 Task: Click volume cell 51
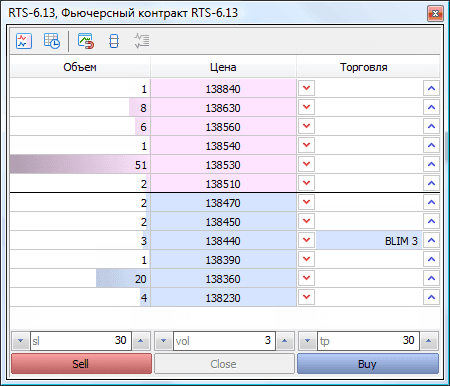click(x=80, y=165)
